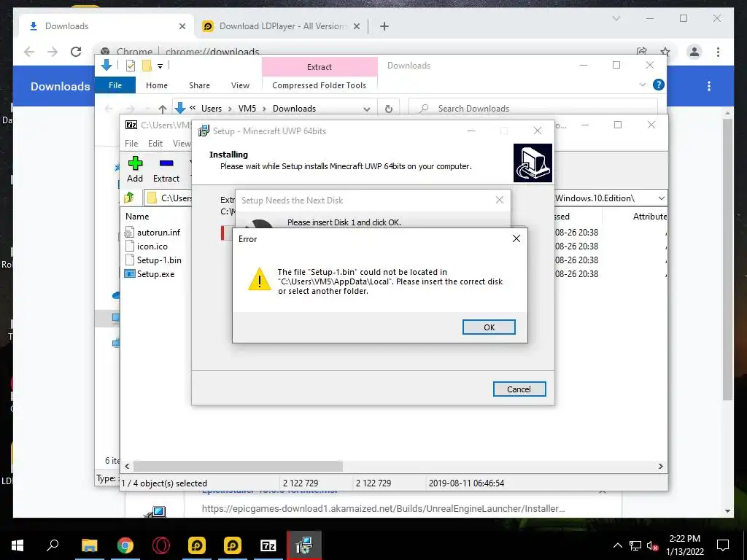The image size is (747, 560).
Task: Click the Explorer quick access properties icon
Action: [x=130, y=66]
